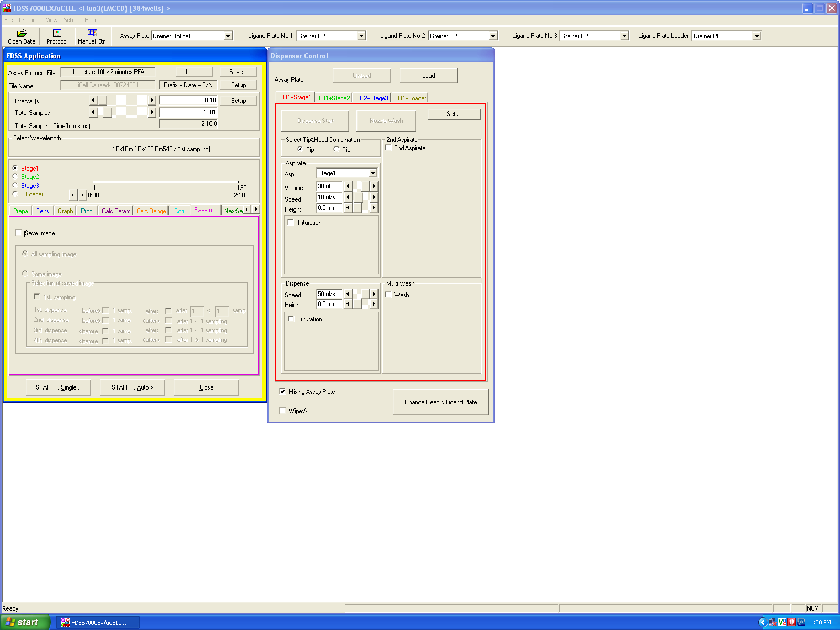Click Change Head & Ligand Plate button
This screenshot has width=840, height=630.
pyautogui.click(x=440, y=402)
